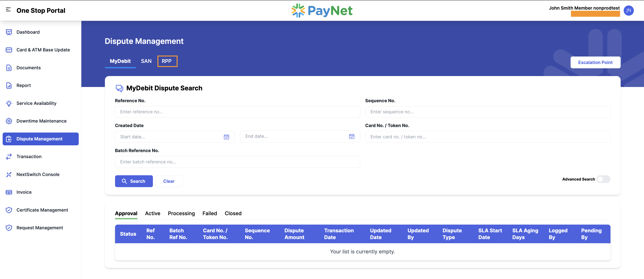Toggle the hamburger menu icon

point(8,9)
